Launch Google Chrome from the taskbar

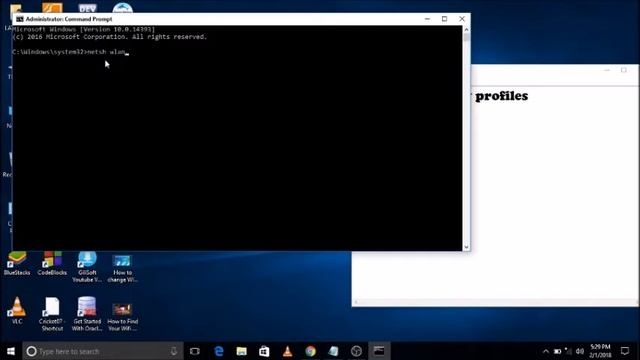click(x=310, y=351)
